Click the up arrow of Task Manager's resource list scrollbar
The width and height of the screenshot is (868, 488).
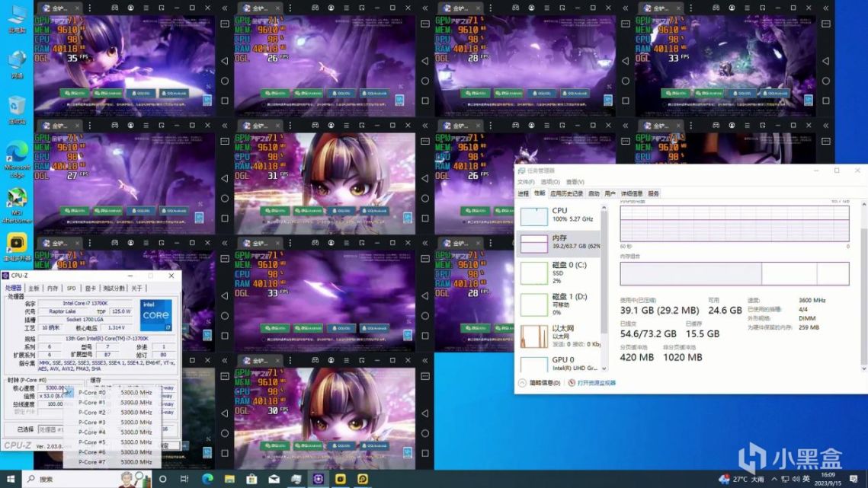click(x=604, y=208)
